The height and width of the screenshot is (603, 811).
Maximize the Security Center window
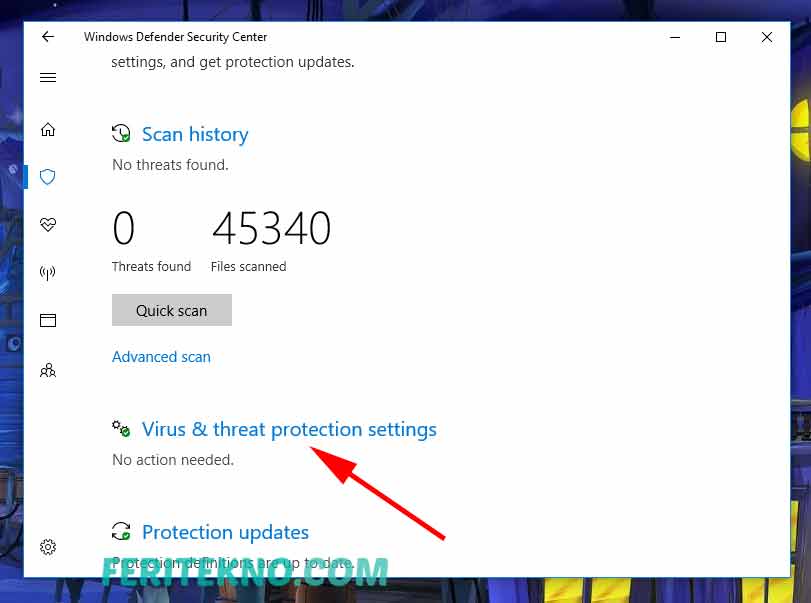(721, 37)
